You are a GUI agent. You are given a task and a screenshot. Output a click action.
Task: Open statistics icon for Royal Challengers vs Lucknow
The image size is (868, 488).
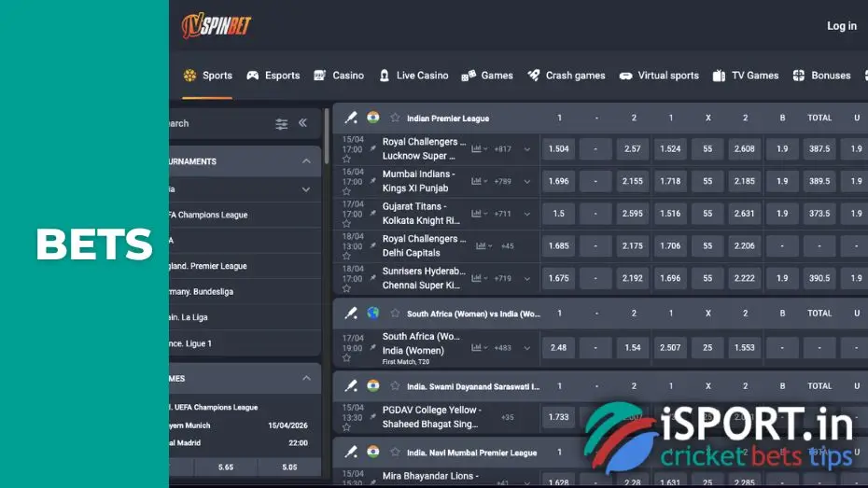(x=478, y=149)
